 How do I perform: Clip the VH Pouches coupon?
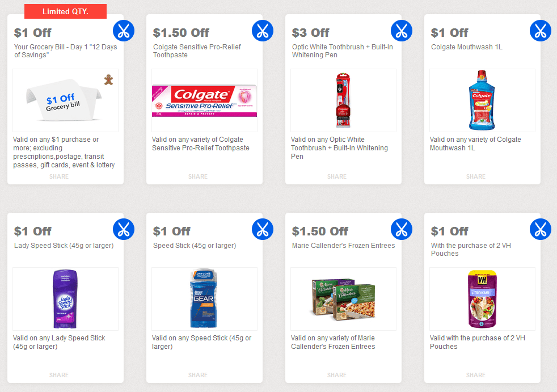(x=541, y=229)
